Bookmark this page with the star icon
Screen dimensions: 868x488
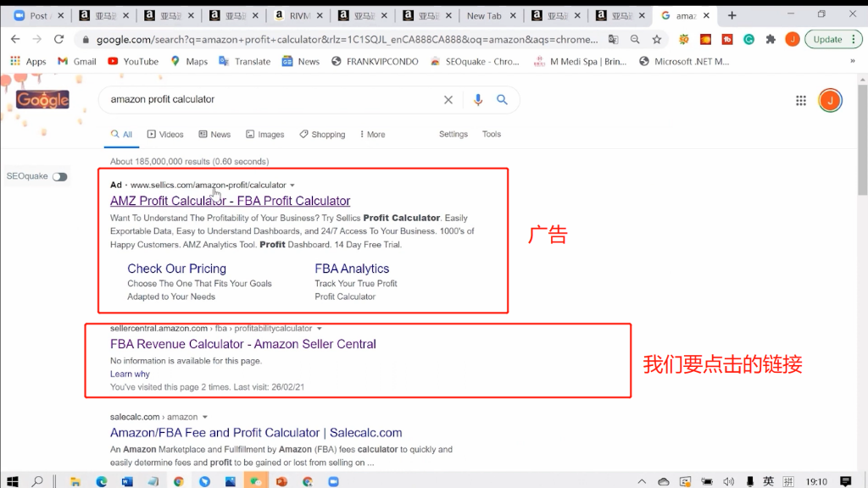657,39
